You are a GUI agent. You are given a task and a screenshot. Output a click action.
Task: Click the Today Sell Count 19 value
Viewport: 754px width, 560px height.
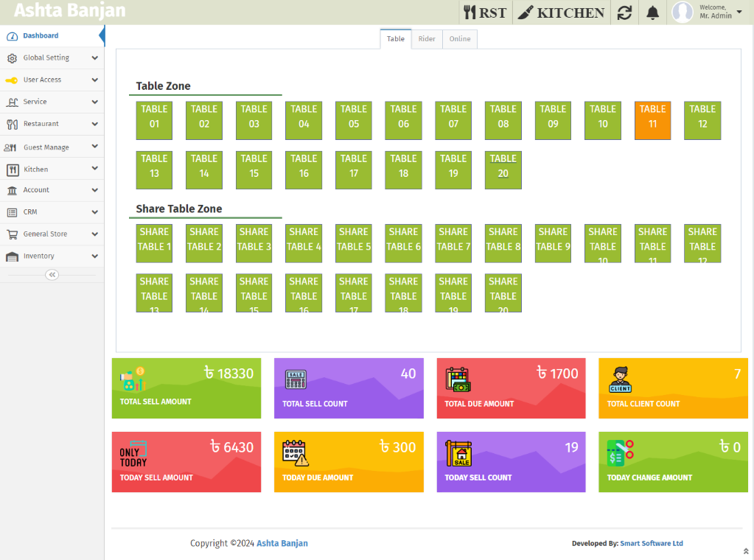point(571,447)
